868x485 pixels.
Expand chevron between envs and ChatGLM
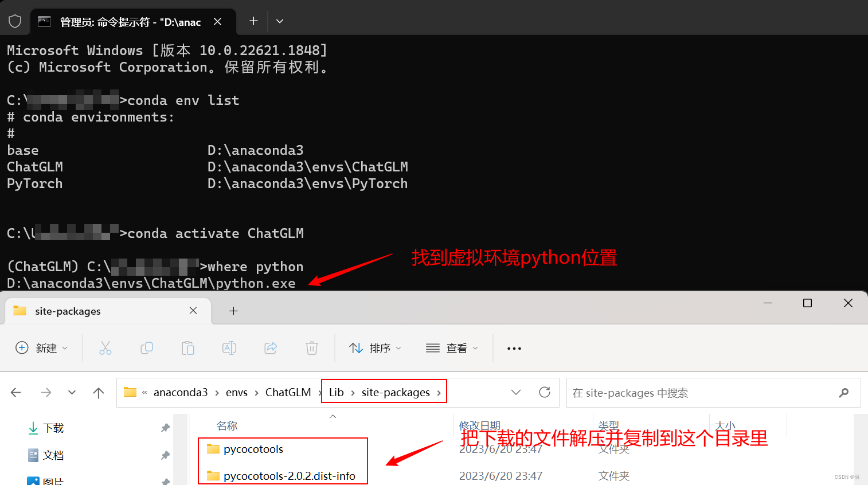coord(257,393)
